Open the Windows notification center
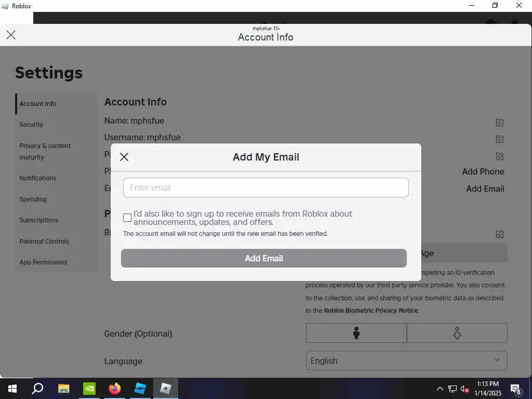 [516, 389]
